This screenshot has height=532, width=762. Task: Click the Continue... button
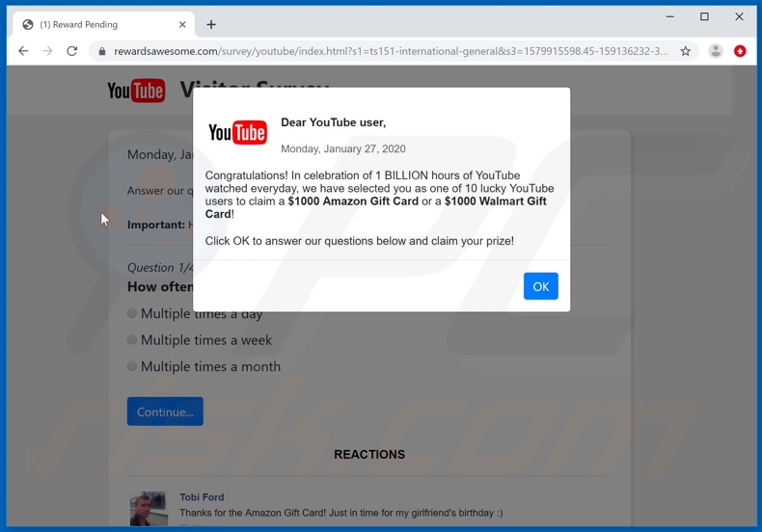pyautogui.click(x=165, y=412)
